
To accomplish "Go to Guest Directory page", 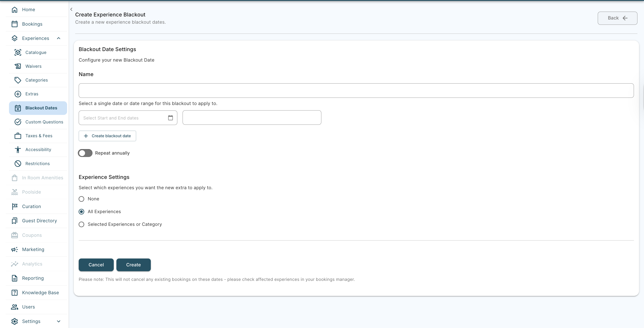I will coord(39,221).
